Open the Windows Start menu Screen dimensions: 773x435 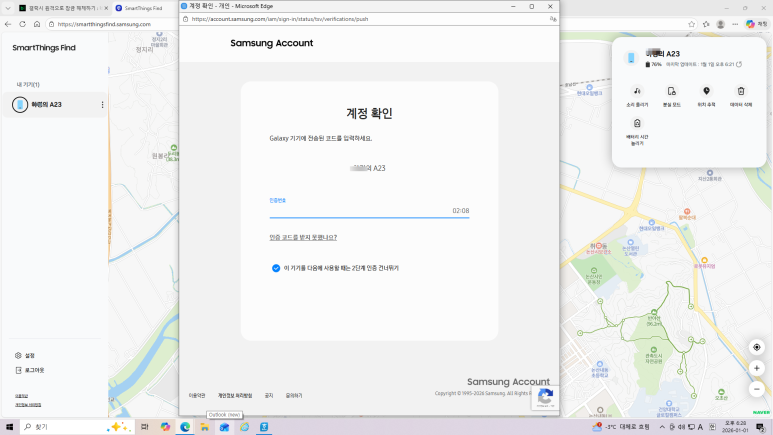click(x=9, y=427)
